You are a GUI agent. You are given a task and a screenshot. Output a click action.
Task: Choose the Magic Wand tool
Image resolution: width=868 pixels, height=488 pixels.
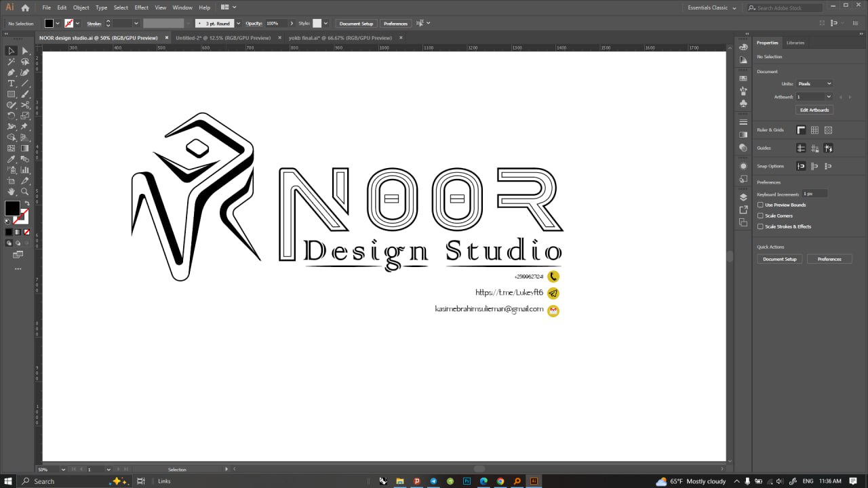[11, 62]
